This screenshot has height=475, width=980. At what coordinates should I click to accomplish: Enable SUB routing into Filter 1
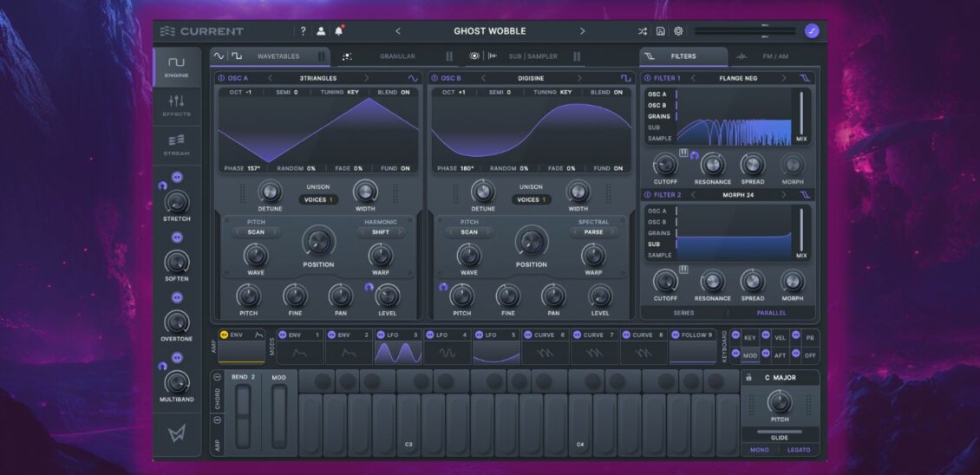[654, 127]
